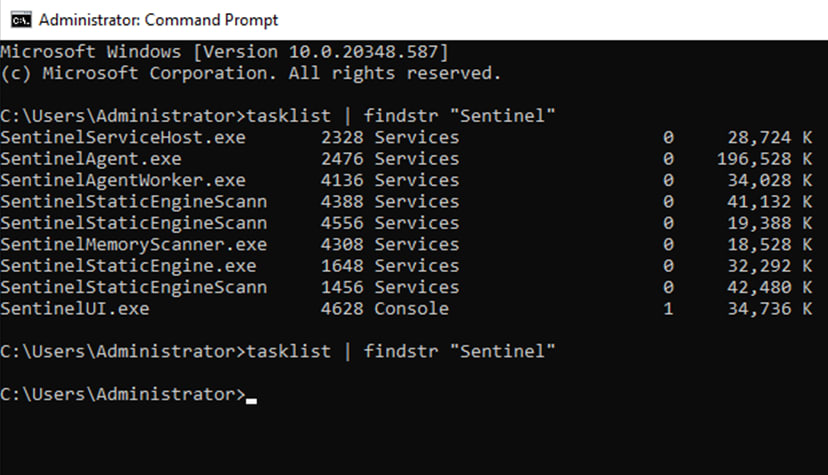The height and width of the screenshot is (475, 828).
Task: Click the Command Prompt title bar icon
Action: [x=21, y=20]
